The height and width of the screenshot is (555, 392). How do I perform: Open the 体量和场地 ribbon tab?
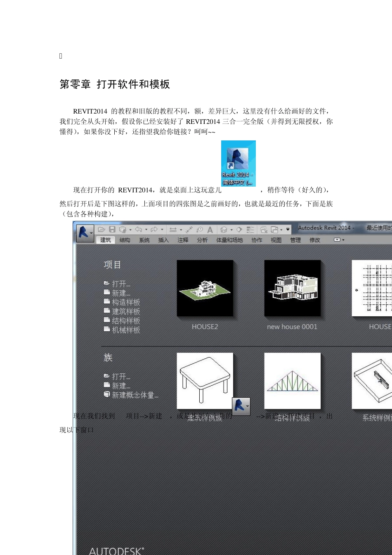(x=229, y=240)
